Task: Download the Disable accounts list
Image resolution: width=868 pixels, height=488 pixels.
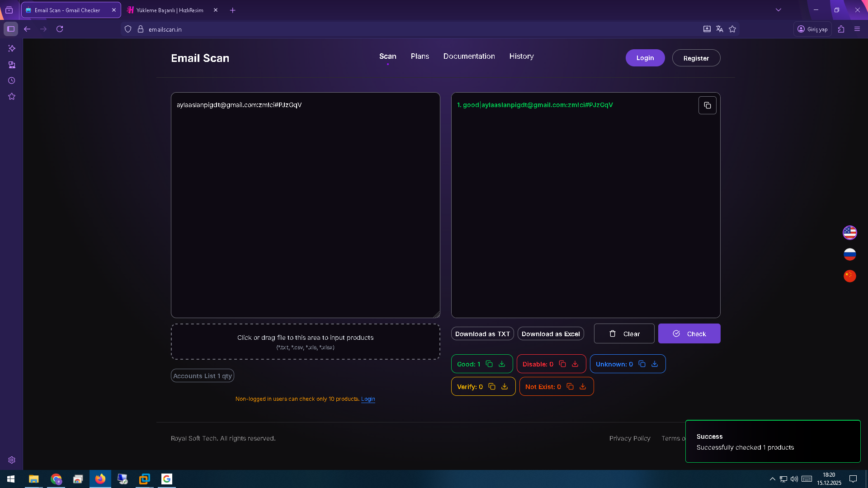Action: [575, 364]
